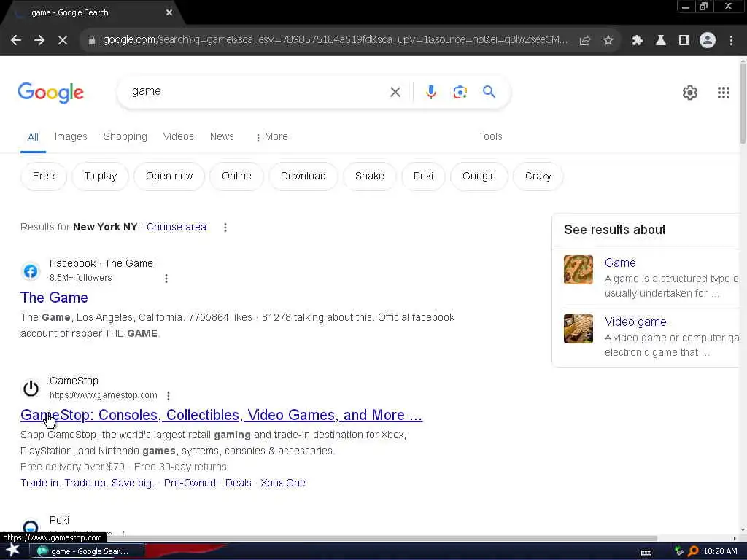Image resolution: width=747 pixels, height=560 pixels.
Task: Open the Deals sitelink
Action: (239, 483)
